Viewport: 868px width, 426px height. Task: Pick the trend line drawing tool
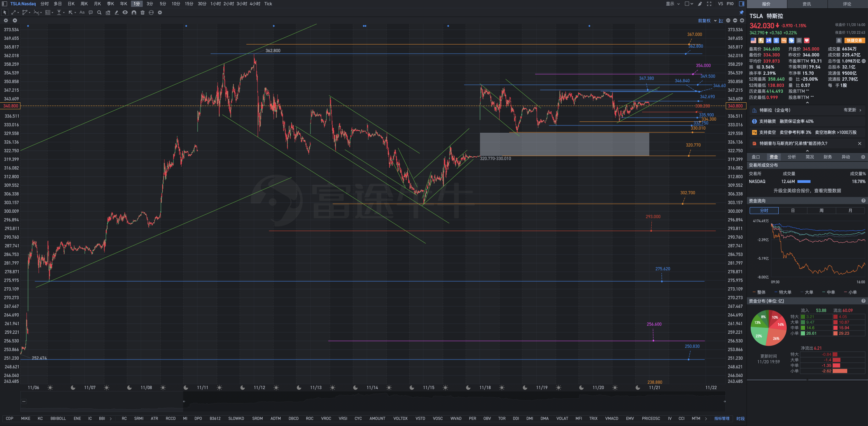13,12
